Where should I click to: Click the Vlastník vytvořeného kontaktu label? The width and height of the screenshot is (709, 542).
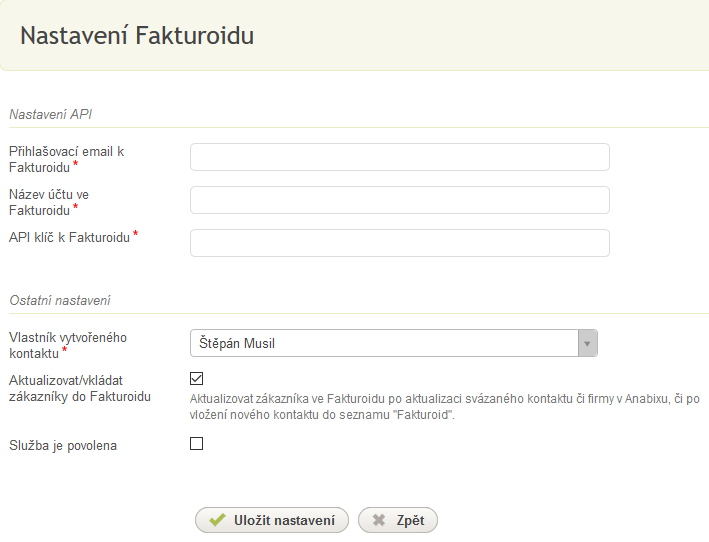[x=68, y=345]
